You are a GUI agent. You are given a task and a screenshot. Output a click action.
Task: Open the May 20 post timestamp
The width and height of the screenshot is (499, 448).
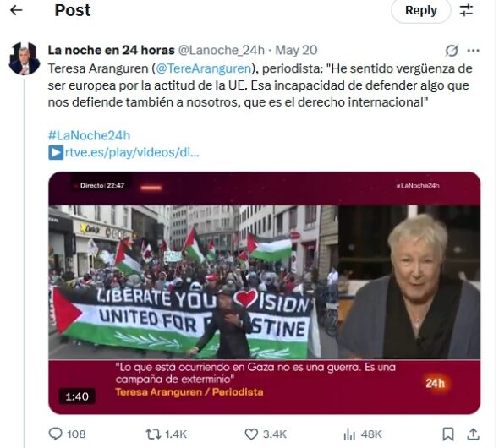tap(296, 50)
